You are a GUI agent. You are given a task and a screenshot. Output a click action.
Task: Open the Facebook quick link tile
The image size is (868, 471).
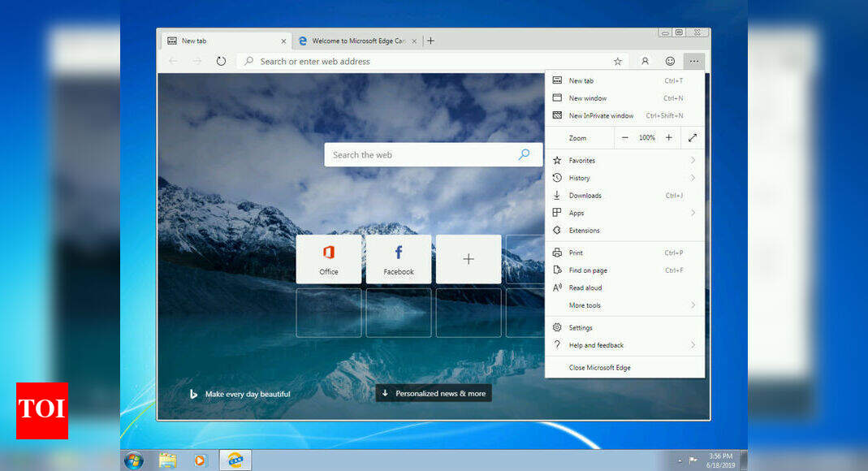[399, 259]
